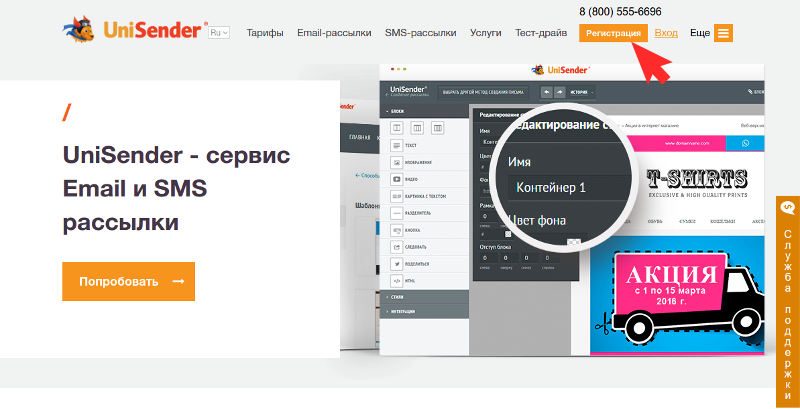Choose the Видео block icon
This screenshot has width=800, height=409.
[396, 179]
